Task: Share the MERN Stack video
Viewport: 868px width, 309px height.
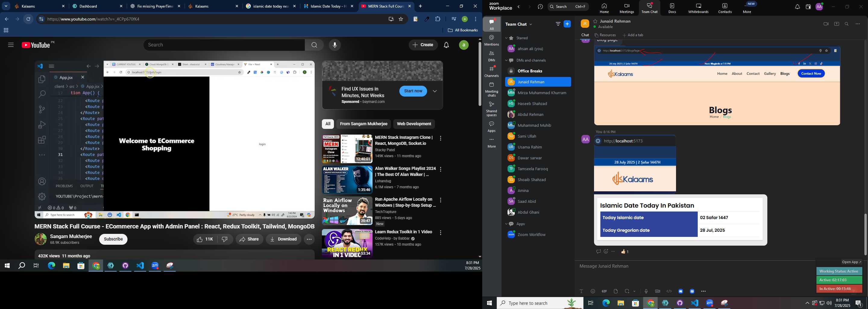Action: [249, 239]
